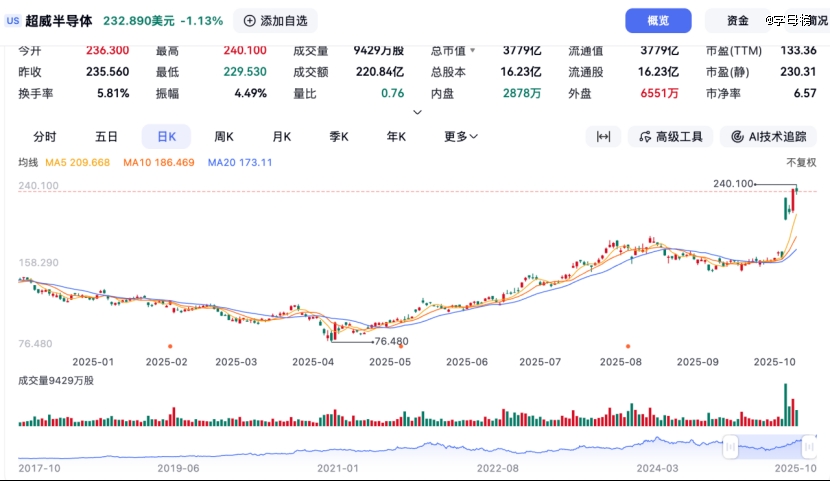Open the AI技术追踪 tracking tool

click(768, 137)
